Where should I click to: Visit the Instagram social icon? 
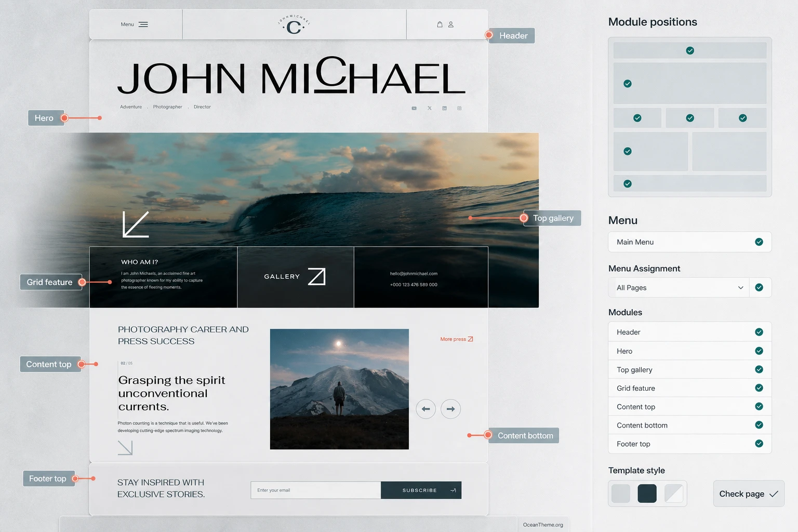[459, 108]
